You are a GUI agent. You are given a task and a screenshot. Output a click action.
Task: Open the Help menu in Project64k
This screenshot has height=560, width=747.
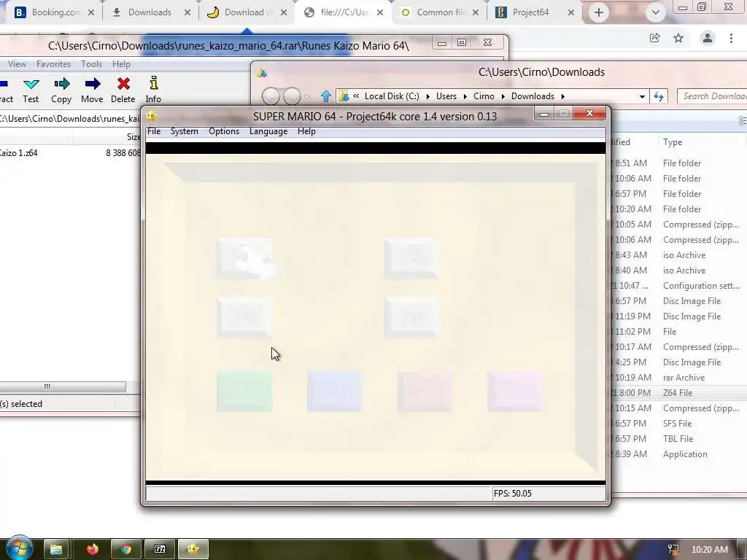point(306,131)
